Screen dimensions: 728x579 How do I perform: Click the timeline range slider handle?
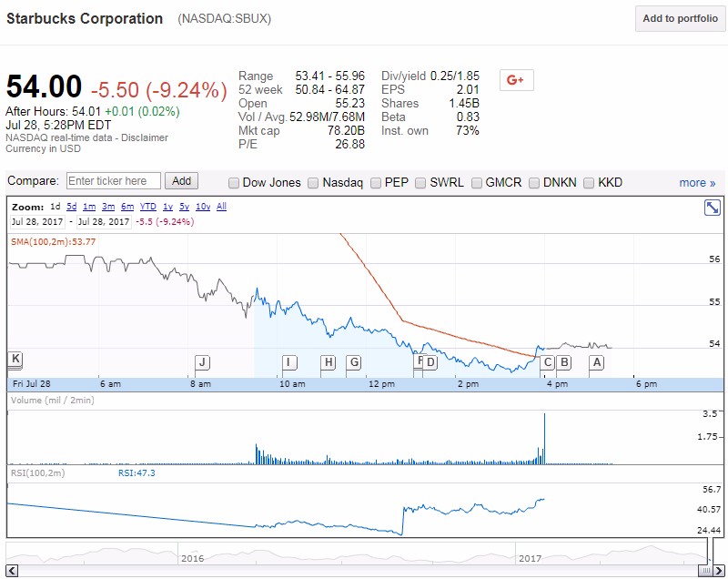coord(703,570)
